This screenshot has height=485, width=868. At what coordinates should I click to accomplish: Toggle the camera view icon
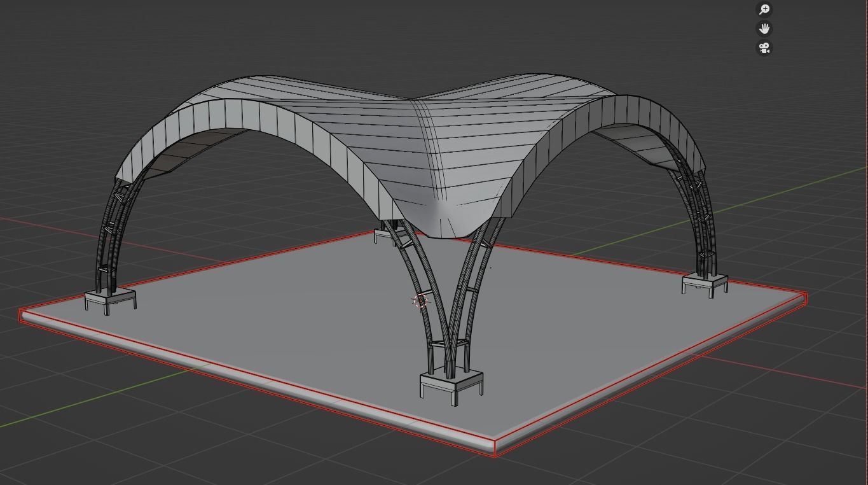point(764,48)
